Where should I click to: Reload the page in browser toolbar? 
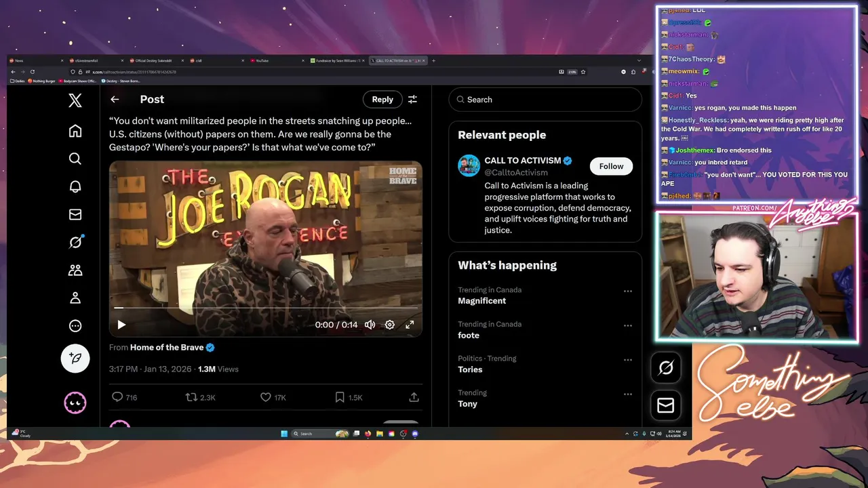coord(32,72)
